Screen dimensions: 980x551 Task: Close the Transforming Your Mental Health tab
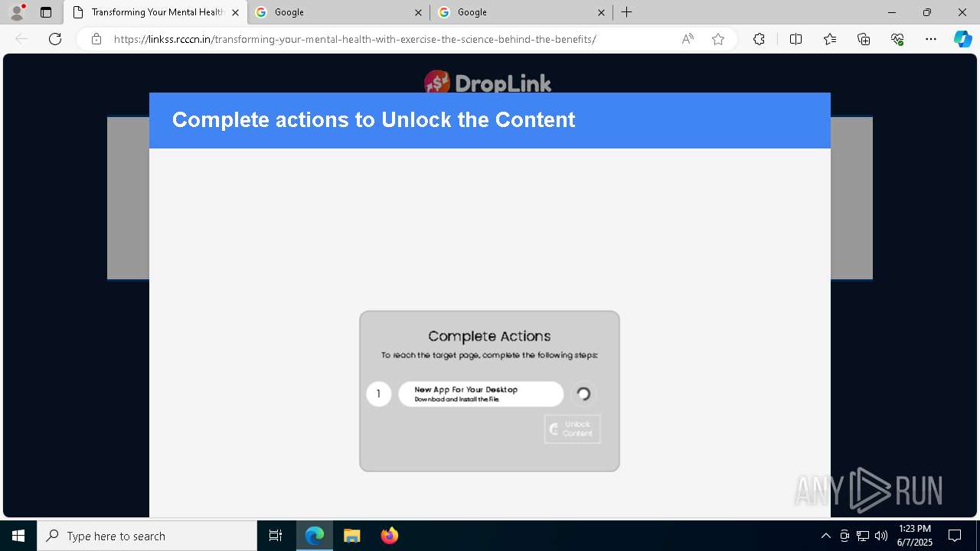[x=235, y=12]
